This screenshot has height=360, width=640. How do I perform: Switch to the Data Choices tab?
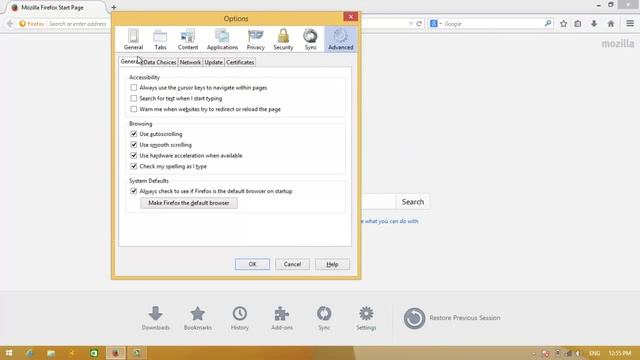tap(160, 62)
